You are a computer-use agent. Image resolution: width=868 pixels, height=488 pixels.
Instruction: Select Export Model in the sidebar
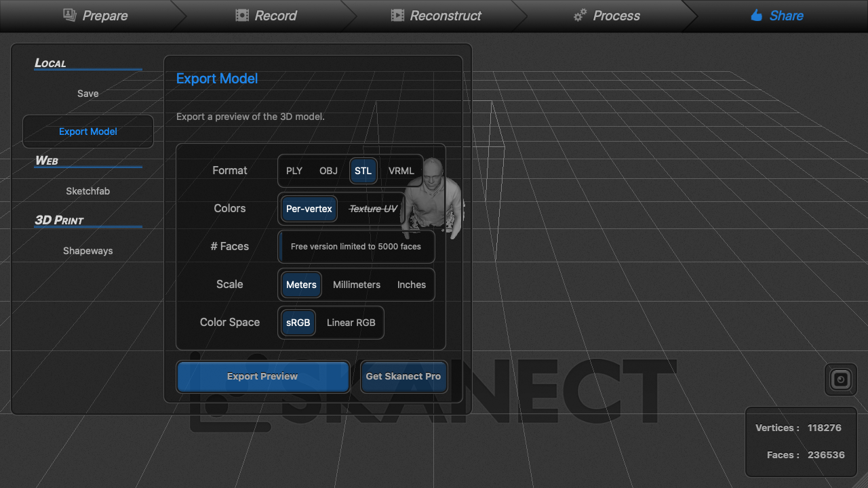point(88,131)
